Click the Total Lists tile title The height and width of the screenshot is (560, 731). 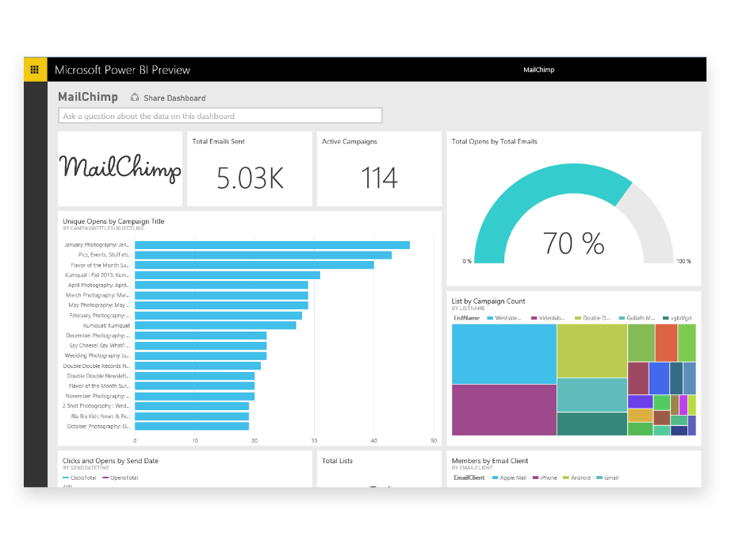[x=337, y=461]
